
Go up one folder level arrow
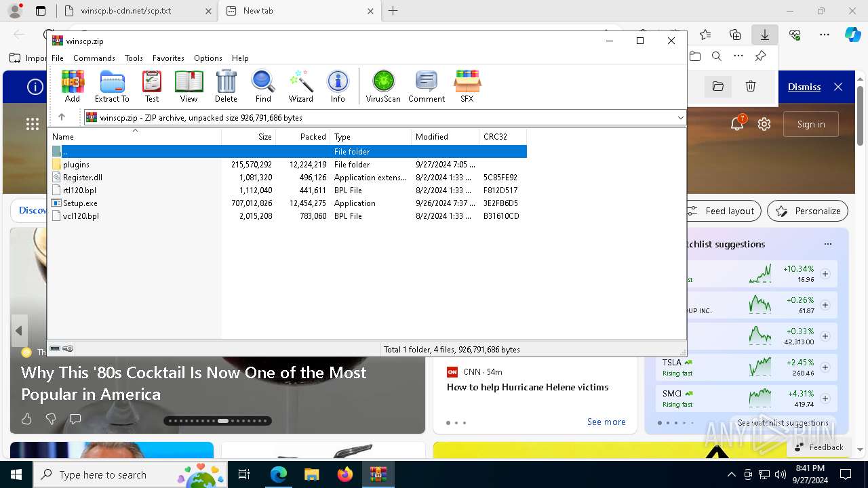62,117
